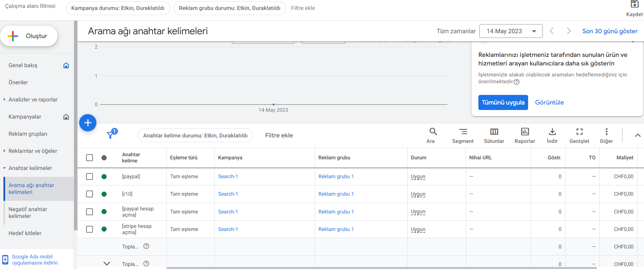Image resolution: width=644 pixels, height=269 pixels.
Task: Click the Eşleme türü column header
Action: (x=184, y=158)
